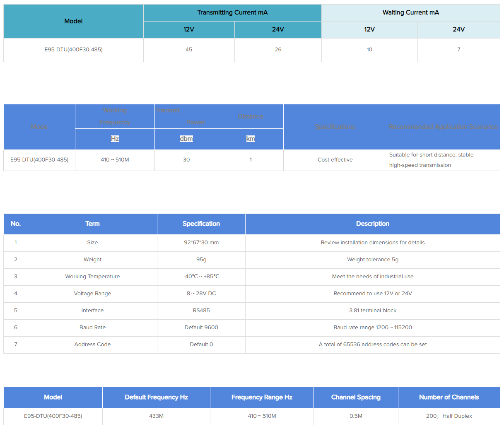Click the Recommended Application Scenarios header
Viewport: 504px width, 429px height.
(x=443, y=127)
